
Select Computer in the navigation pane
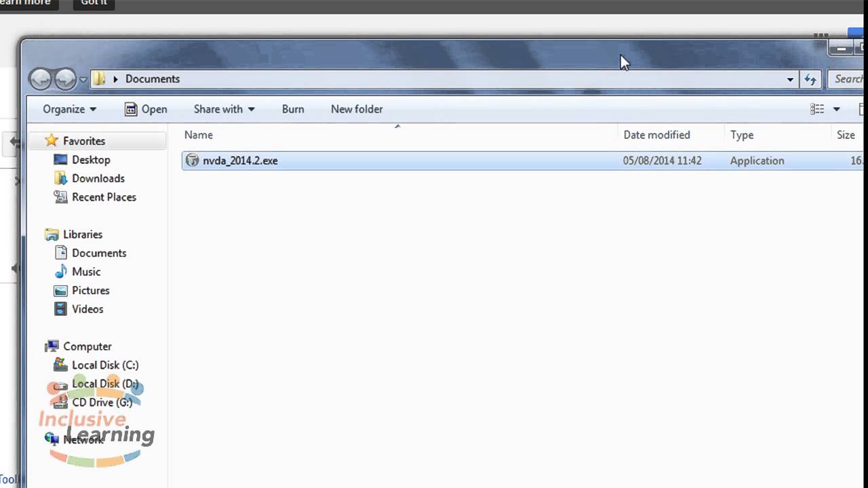click(x=87, y=346)
